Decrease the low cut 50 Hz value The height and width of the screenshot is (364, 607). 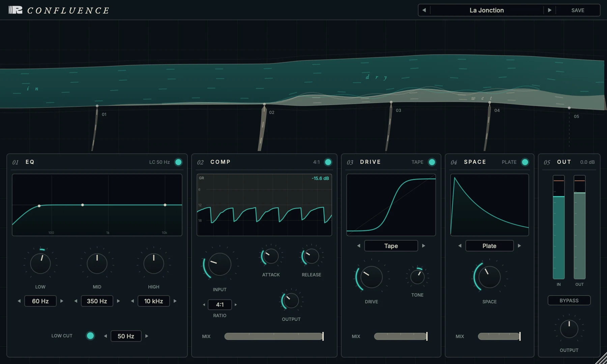[106, 336]
